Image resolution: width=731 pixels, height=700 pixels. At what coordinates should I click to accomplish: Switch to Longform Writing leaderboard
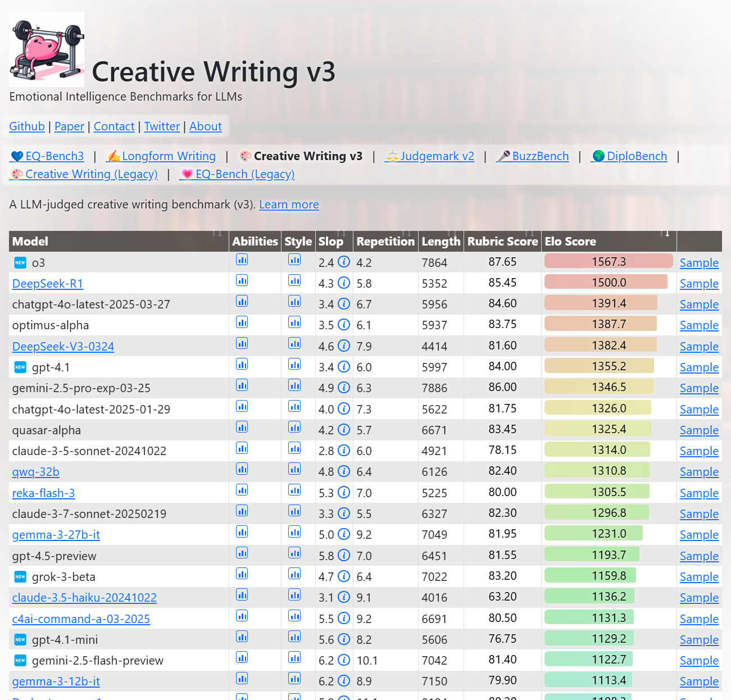(x=161, y=156)
